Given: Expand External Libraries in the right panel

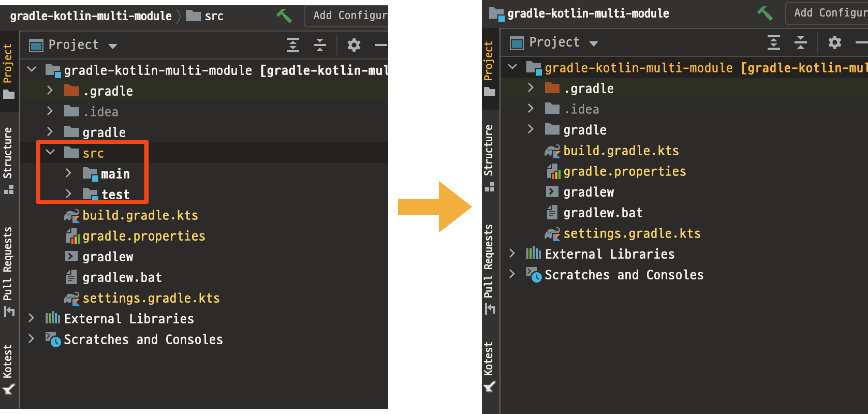Looking at the screenshot, I should coord(512,253).
